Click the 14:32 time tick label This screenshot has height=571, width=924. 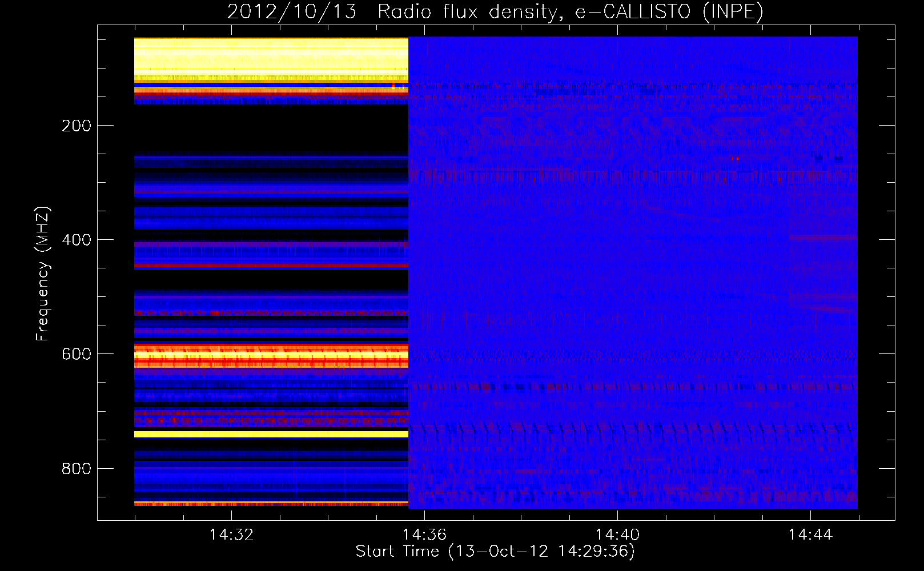pos(231,534)
